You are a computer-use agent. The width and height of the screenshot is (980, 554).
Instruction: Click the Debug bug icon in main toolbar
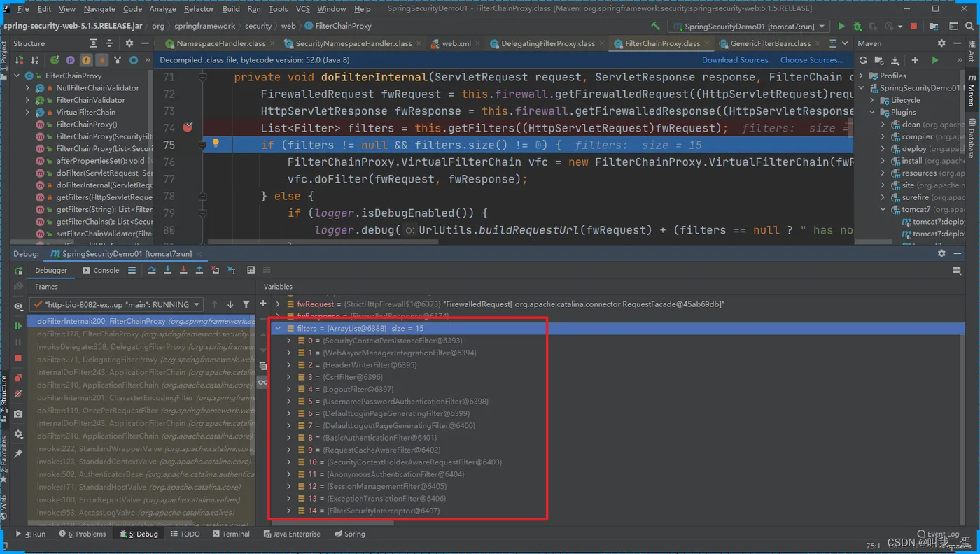pos(857,26)
